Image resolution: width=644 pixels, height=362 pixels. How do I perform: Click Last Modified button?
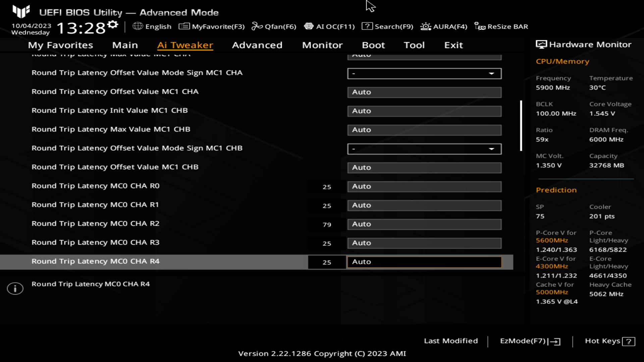click(x=450, y=341)
